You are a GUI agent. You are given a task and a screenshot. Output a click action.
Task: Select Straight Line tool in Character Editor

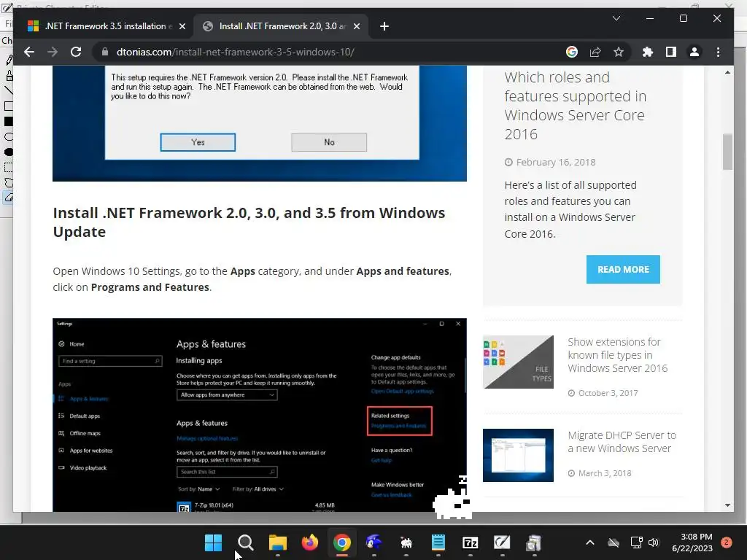pos(9,90)
